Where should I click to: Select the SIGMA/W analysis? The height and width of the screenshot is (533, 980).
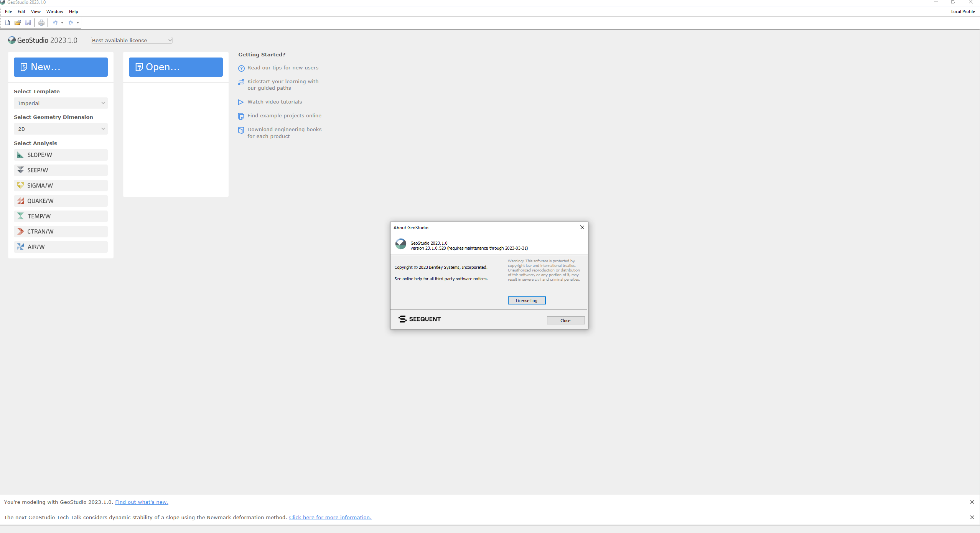61,186
